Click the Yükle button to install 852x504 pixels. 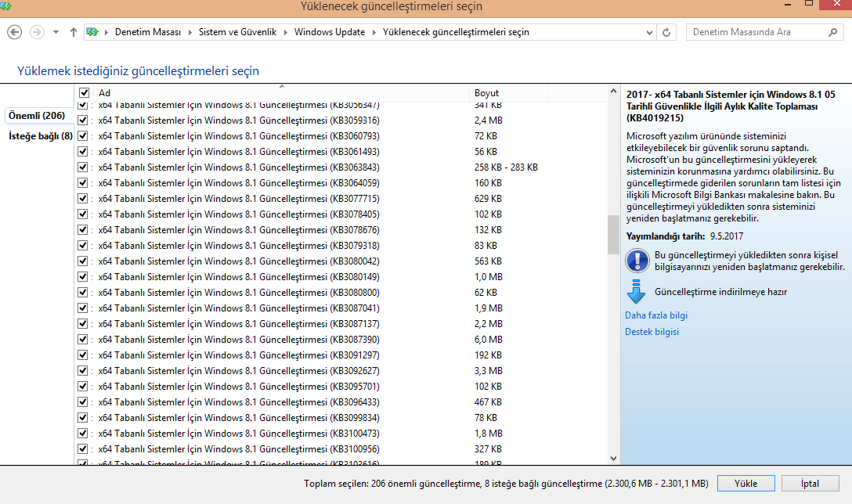pos(746,484)
